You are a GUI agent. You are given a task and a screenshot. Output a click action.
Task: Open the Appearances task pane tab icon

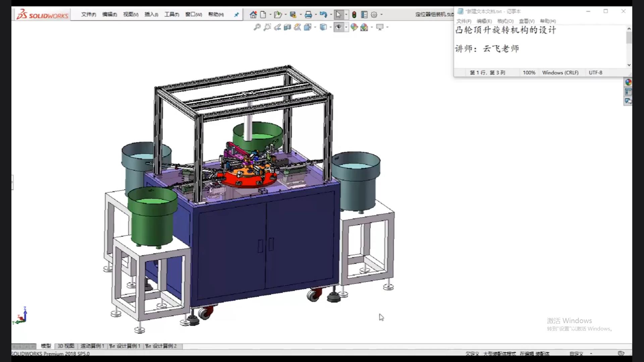(x=628, y=82)
